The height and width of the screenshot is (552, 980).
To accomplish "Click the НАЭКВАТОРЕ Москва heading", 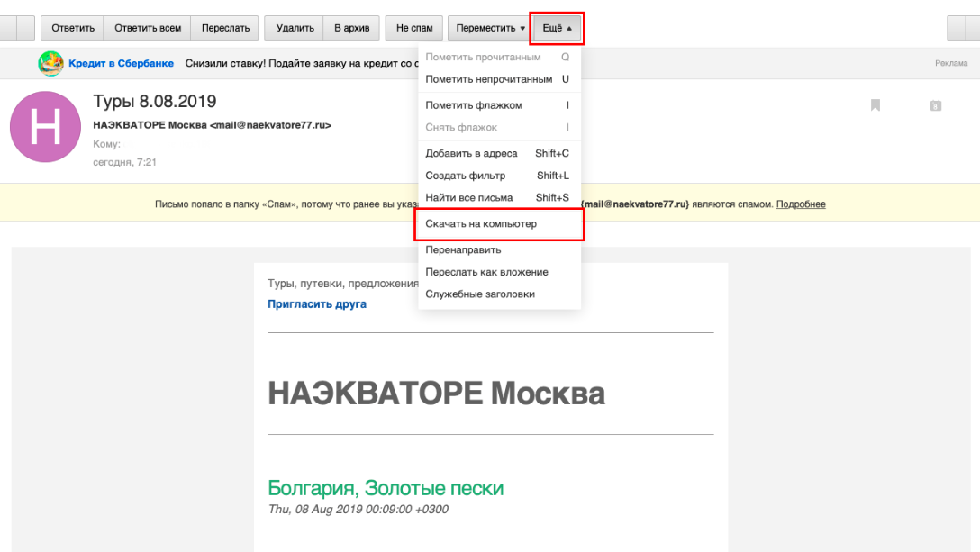I will click(436, 394).
